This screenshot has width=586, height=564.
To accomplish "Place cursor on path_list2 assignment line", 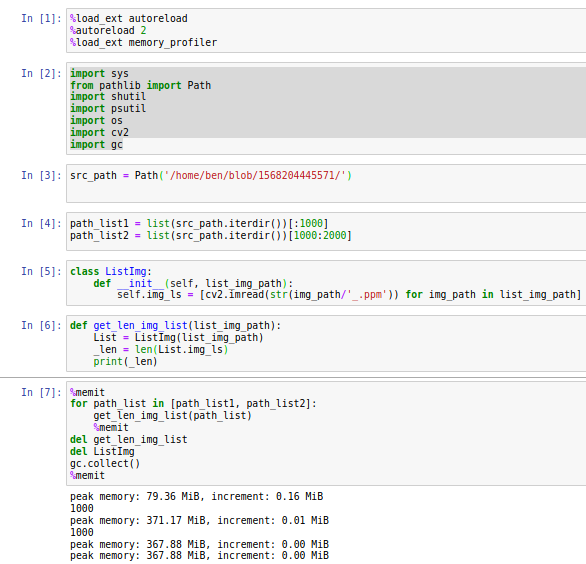I will coord(211,235).
